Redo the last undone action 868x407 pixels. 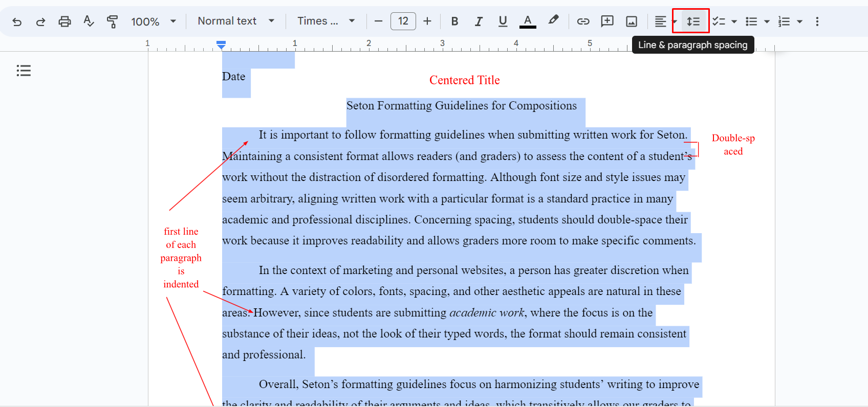point(40,21)
